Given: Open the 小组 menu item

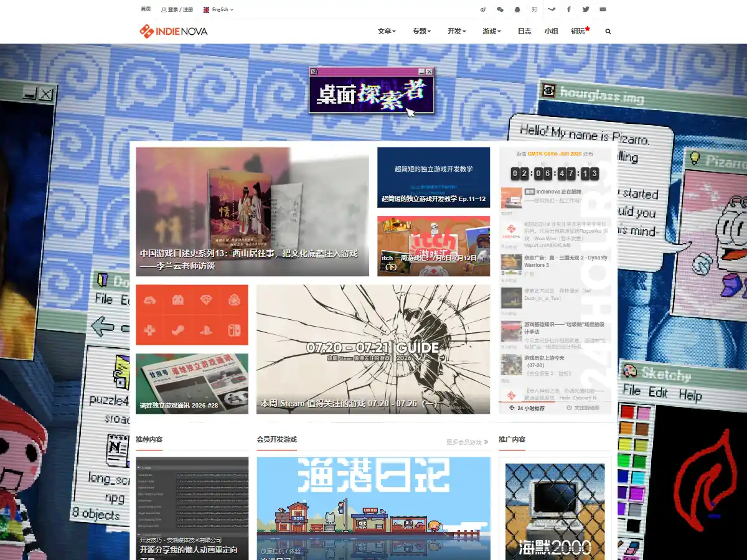Looking at the screenshot, I should pos(551,31).
